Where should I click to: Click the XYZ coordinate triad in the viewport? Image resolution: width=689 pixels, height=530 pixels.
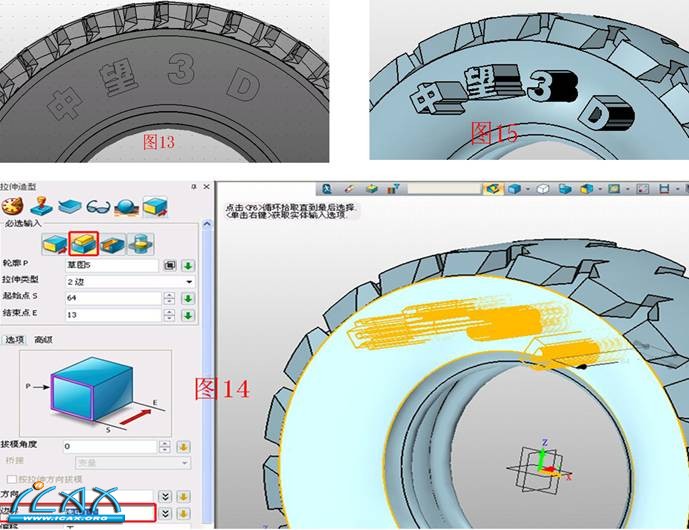pyautogui.click(x=541, y=467)
